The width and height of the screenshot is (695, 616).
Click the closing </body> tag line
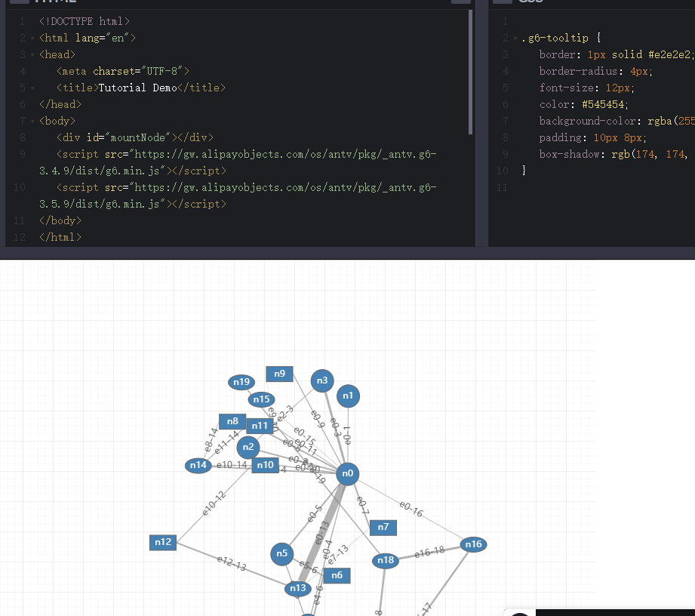60,220
